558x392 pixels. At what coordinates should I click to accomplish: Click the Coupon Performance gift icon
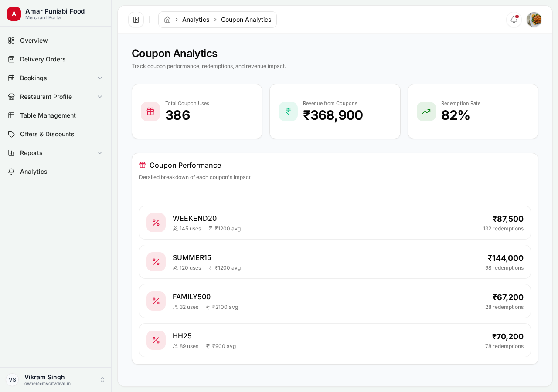click(143, 165)
